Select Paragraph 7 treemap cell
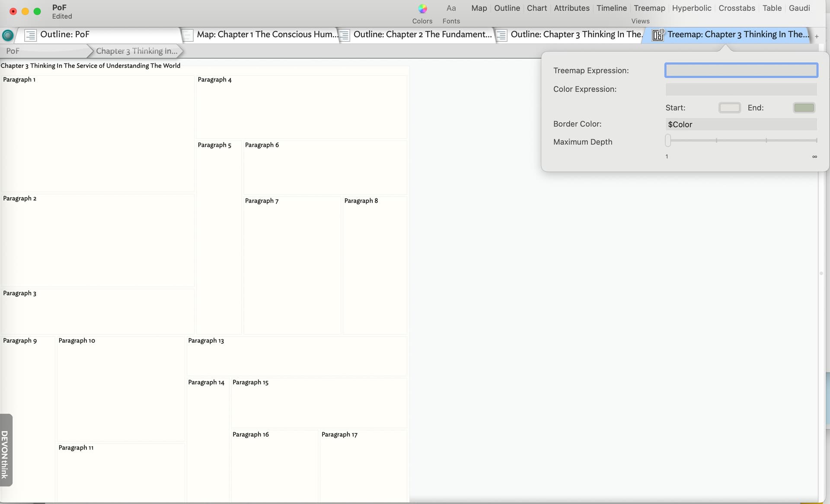 292,265
